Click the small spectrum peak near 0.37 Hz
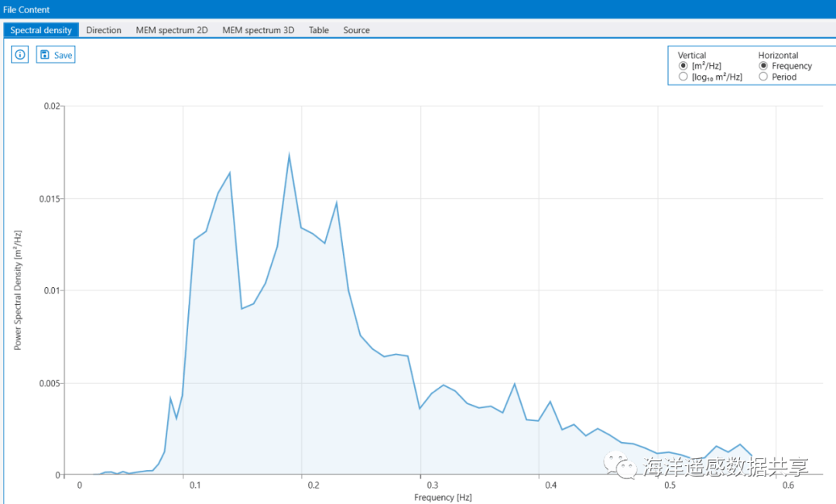836x504 pixels. pyautogui.click(x=515, y=383)
